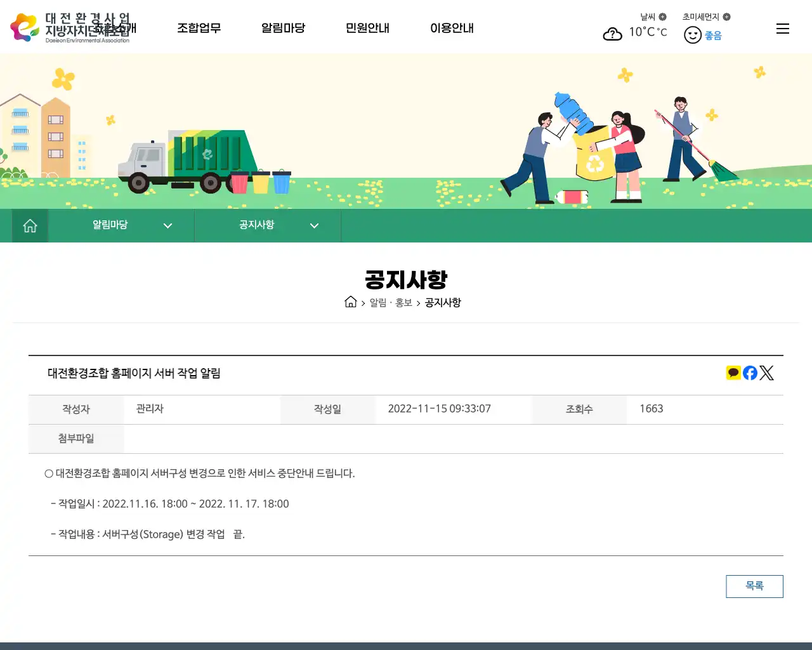Screen dimensions: 812x650
Task: Open the hamburger menu at top right
Action: 783,29
